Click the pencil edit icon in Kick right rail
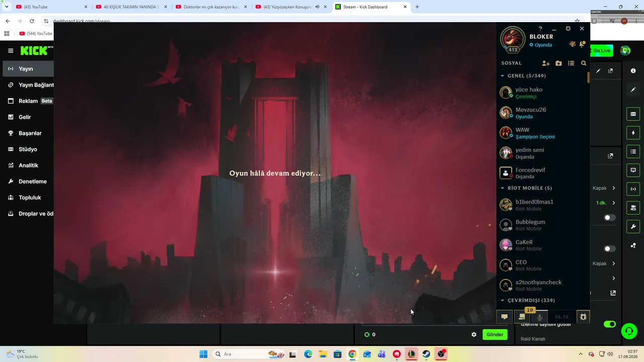 [633, 89]
